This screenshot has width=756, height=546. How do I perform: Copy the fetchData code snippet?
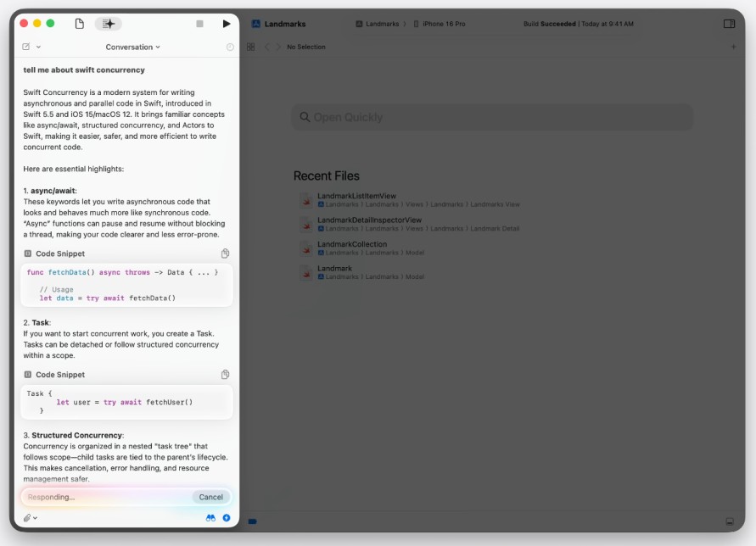(225, 253)
